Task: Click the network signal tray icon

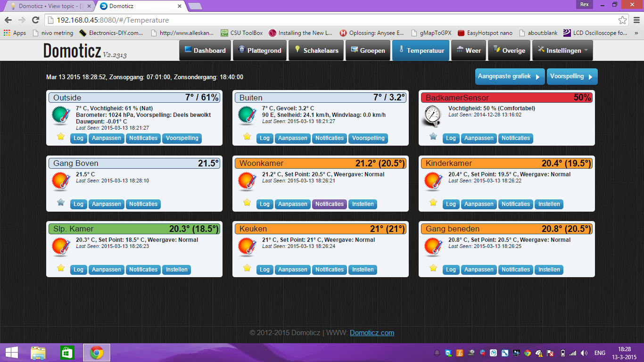Action: (x=573, y=353)
